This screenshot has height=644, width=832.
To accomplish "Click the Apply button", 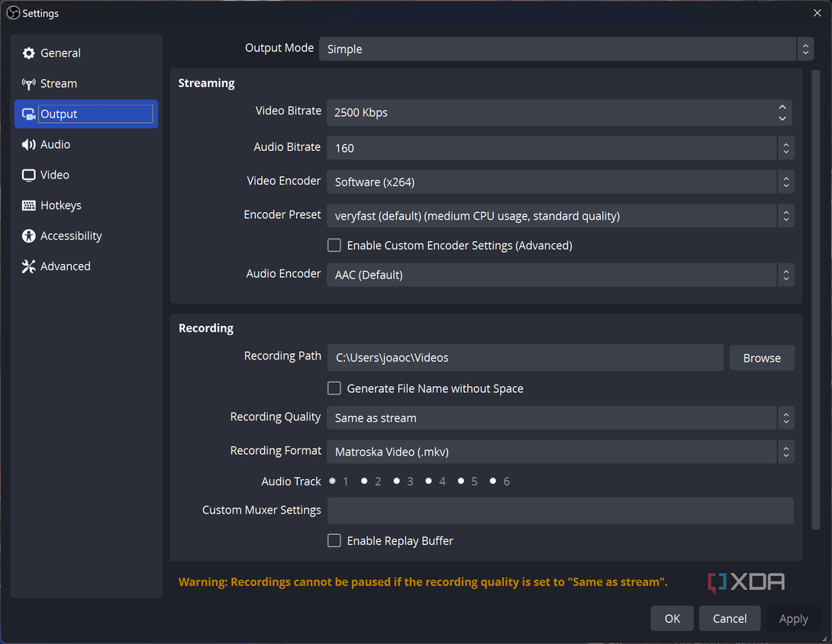I will pyautogui.click(x=793, y=619).
